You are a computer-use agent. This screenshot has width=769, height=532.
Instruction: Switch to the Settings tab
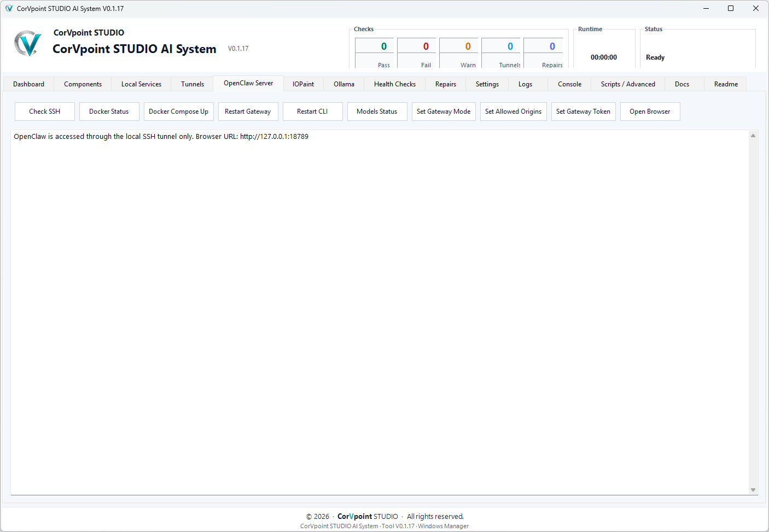487,84
